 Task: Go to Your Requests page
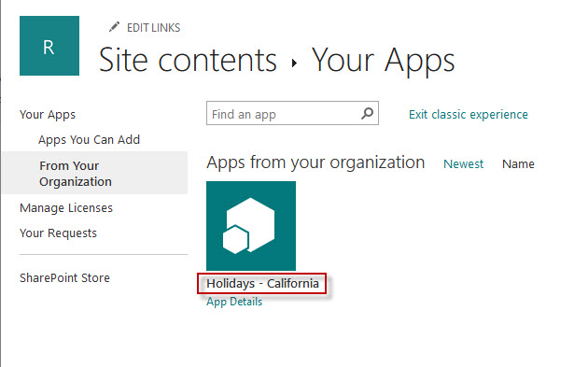pos(58,233)
